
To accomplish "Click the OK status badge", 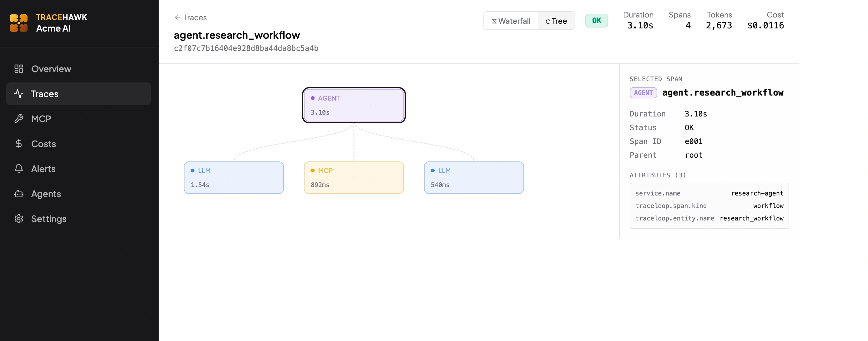I will 597,20.
